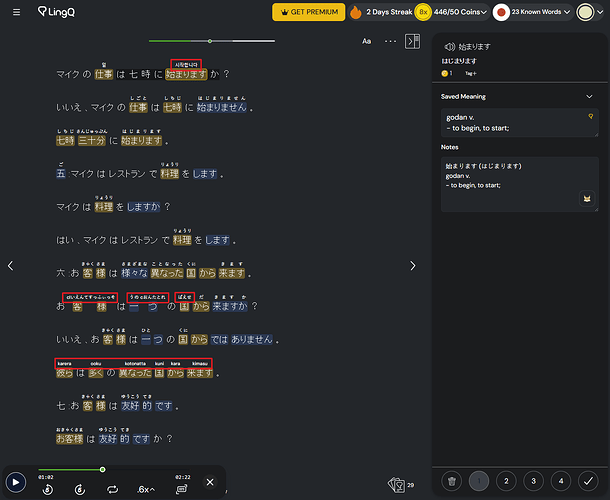This screenshot has height=500, width=610.
Task: Collapse the right sidebar panel
Action: coord(412,41)
